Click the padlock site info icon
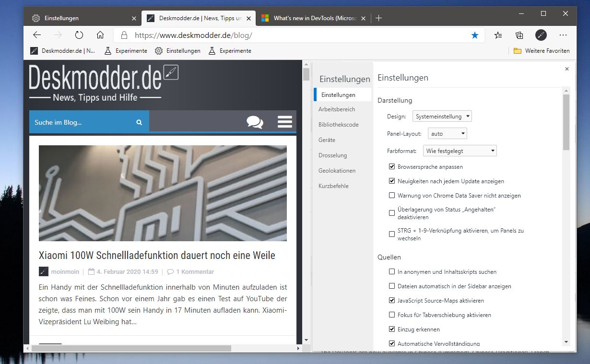The image size is (590, 364). (124, 35)
